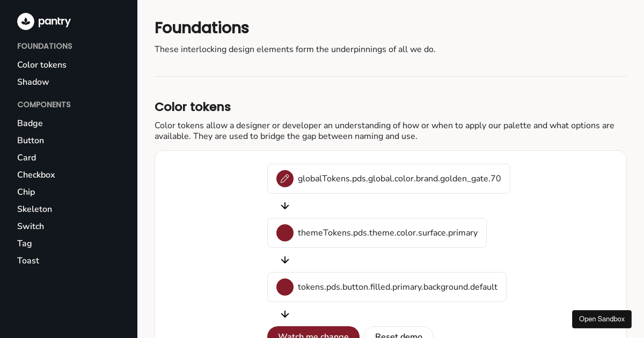Open the Sandbox

pyautogui.click(x=602, y=319)
